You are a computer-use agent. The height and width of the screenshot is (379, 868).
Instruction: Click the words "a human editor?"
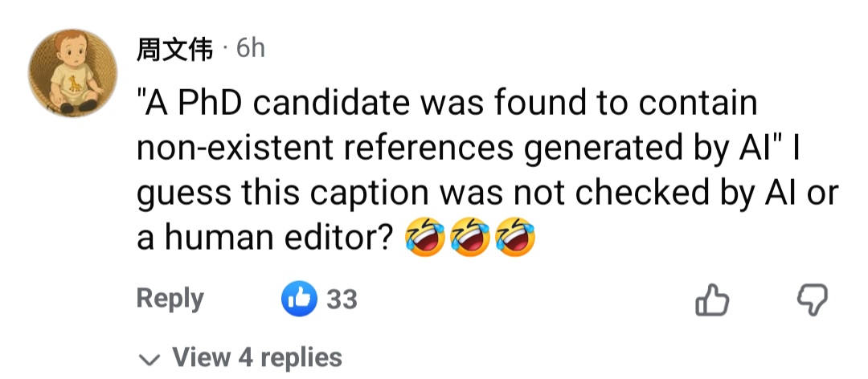tap(265, 238)
